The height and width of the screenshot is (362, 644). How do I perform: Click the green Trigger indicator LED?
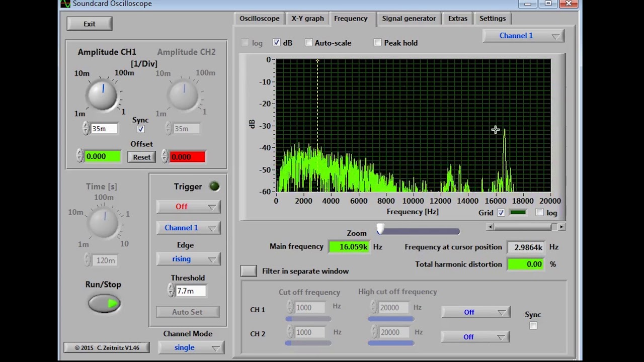point(214,187)
